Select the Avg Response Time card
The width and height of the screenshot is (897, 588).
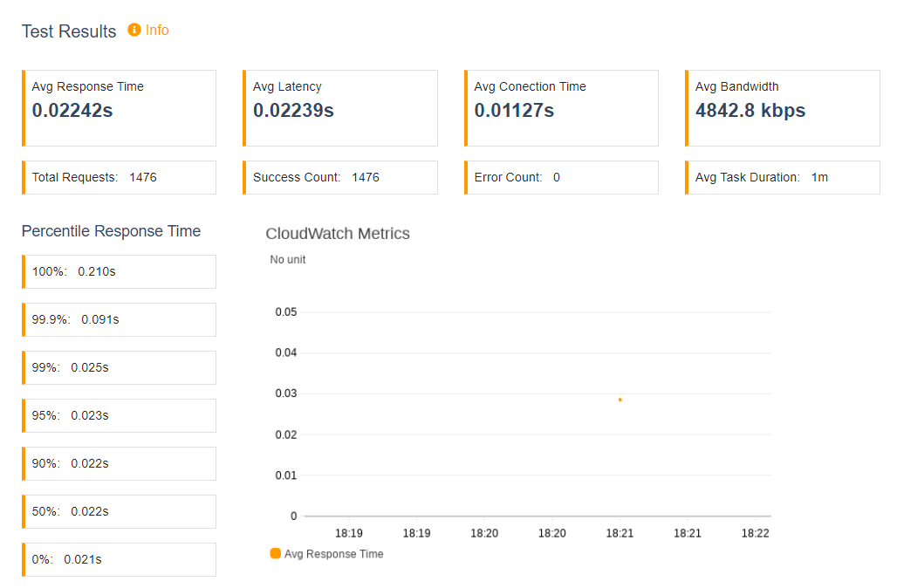click(x=119, y=108)
